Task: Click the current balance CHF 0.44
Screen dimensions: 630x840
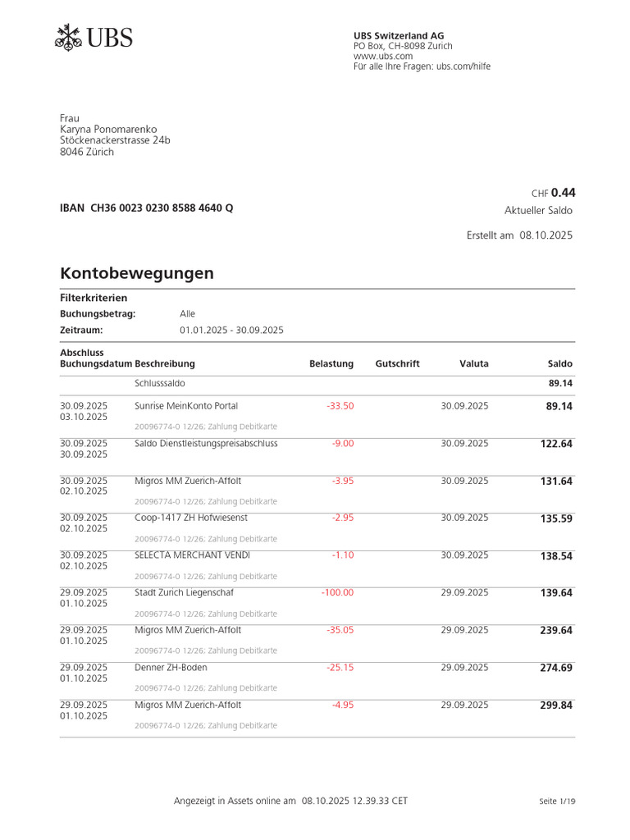Action: pos(554,193)
